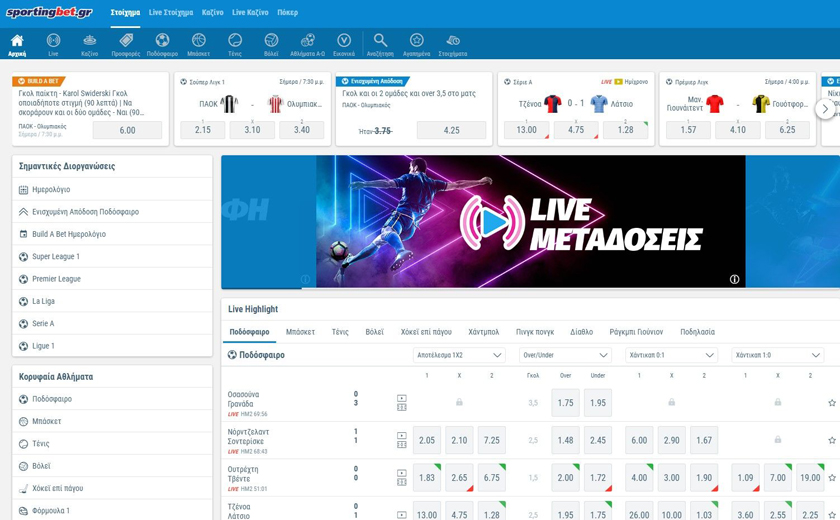Open Serie A sidebar link

tap(112, 323)
